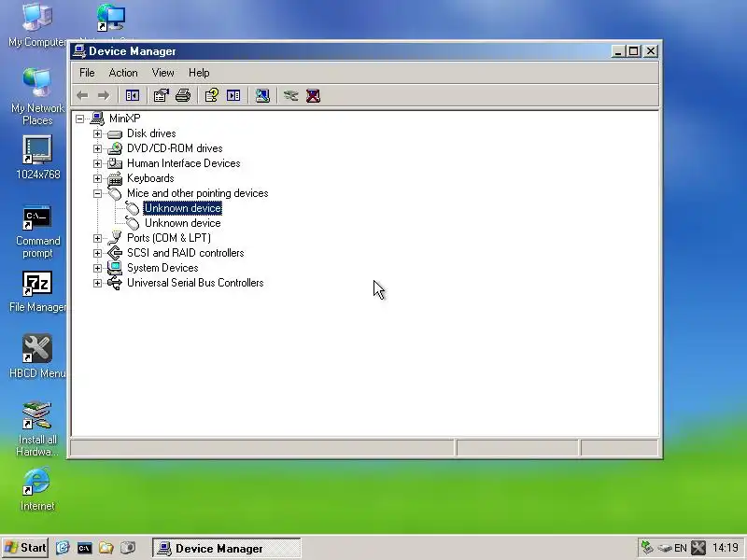Click the Help toolbar icon with question mark
The image size is (747, 560).
pos(212,96)
